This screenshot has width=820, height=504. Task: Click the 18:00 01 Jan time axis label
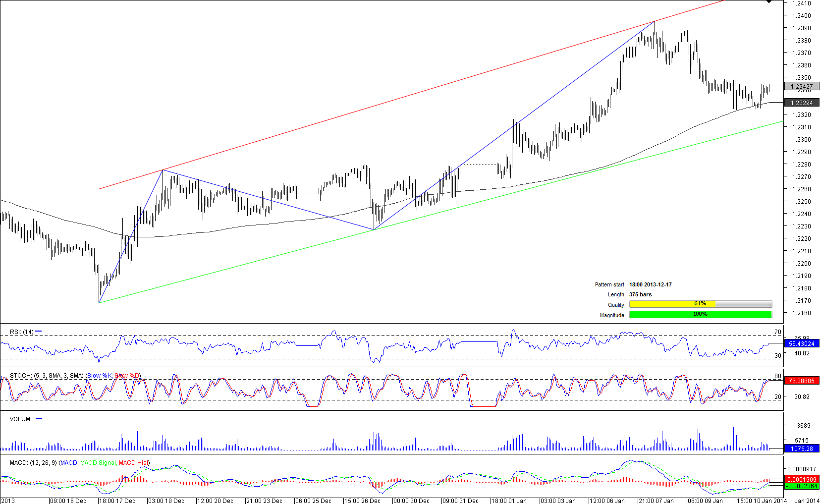click(x=509, y=501)
